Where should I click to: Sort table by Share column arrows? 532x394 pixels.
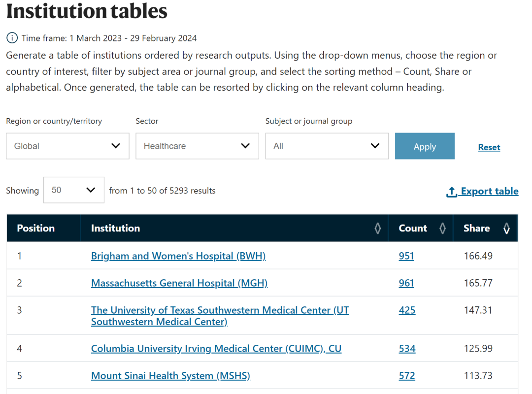[506, 228]
